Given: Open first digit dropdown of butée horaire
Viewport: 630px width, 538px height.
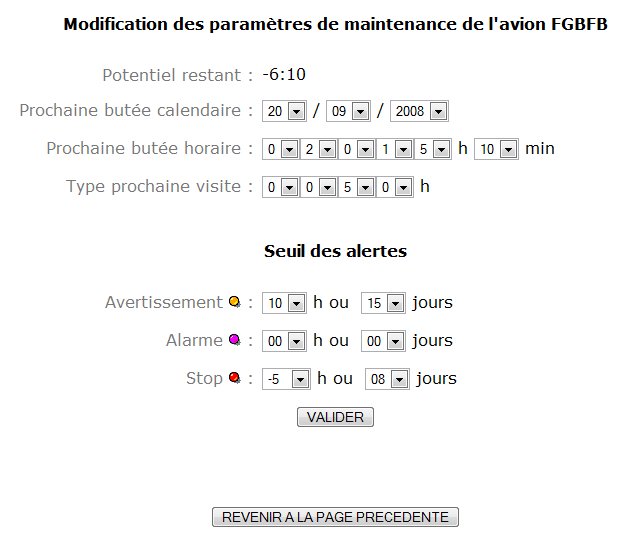Looking at the screenshot, I should pyautogui.click(x=280, y=149).
